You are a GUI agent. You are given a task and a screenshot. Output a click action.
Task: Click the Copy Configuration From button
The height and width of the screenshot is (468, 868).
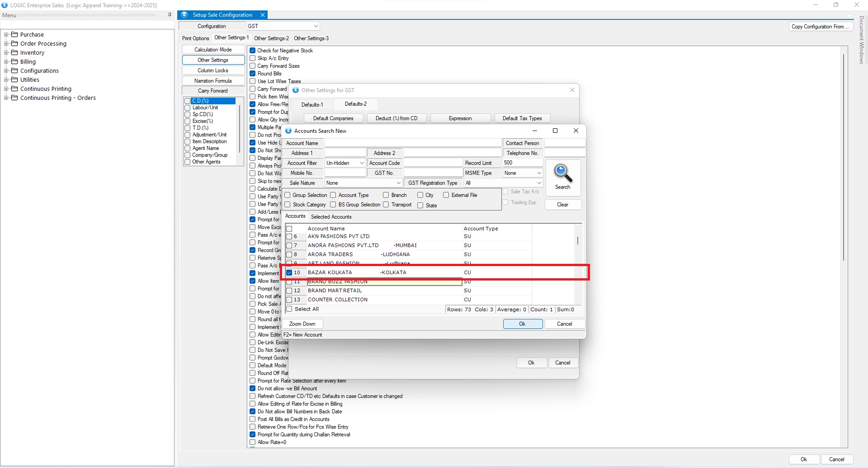click(x=821, y=27)
